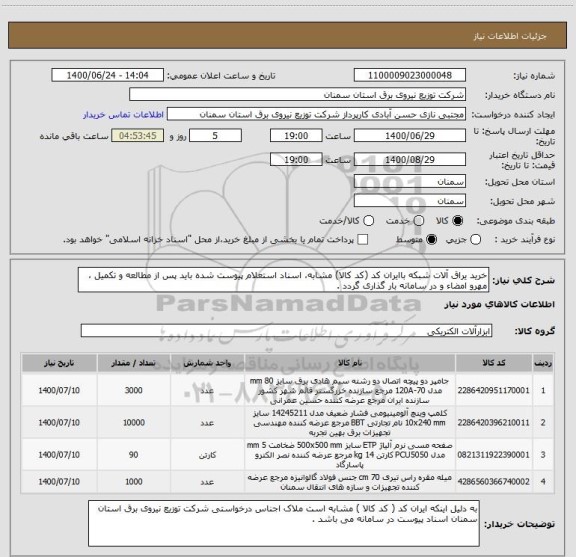This screenshot has width=576, height=557.
Task: Click the announcement date field 1400/06/24 - 14:04
Action: pyautogui.click(x=107, y=75)
